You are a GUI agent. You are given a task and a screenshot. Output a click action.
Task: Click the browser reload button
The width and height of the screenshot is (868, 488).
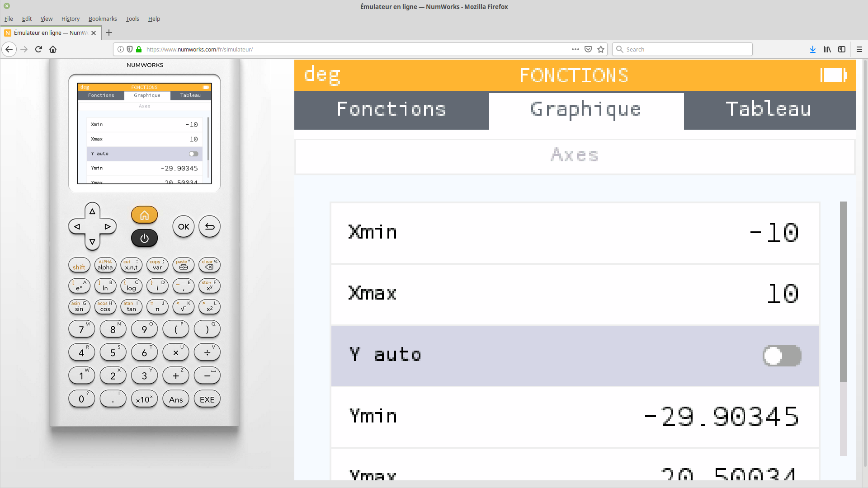(38, 49)
